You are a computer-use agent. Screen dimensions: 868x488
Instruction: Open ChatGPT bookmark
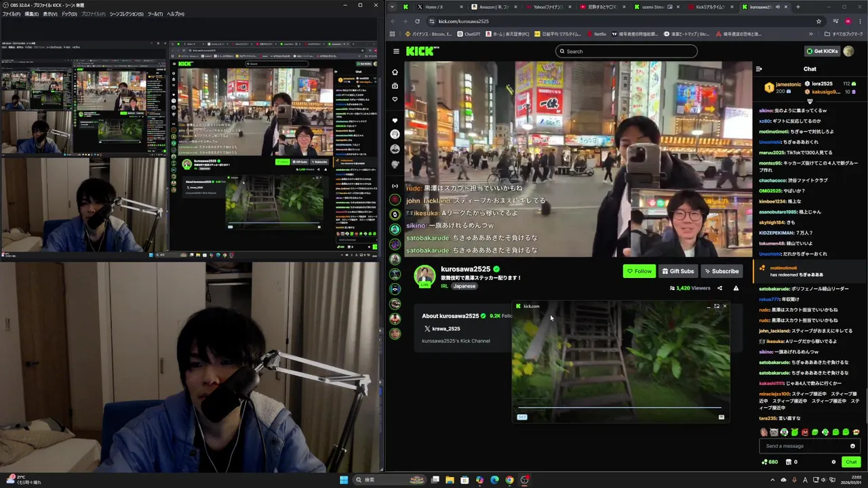469,34
